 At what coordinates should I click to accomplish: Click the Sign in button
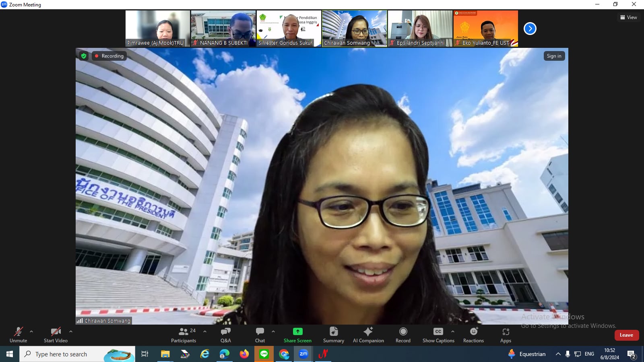click(x=554, y=56)
